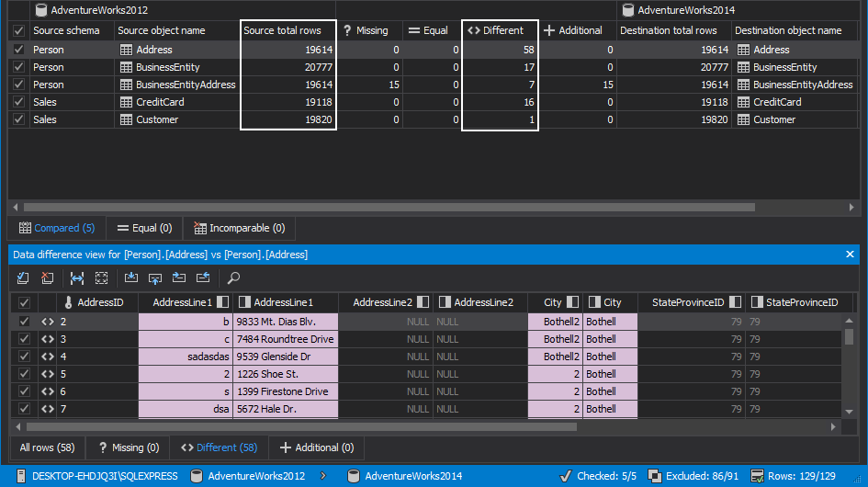Uncheck data row with AddressID 4
This screenshot has width=868, height=487.
24,357
